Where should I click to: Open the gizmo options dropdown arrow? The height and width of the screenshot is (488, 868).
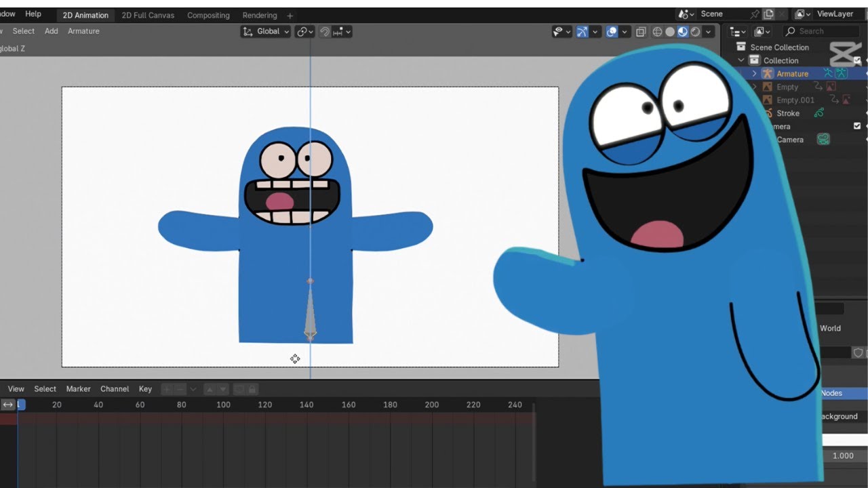pyautogui.click(x=595, y=31)
